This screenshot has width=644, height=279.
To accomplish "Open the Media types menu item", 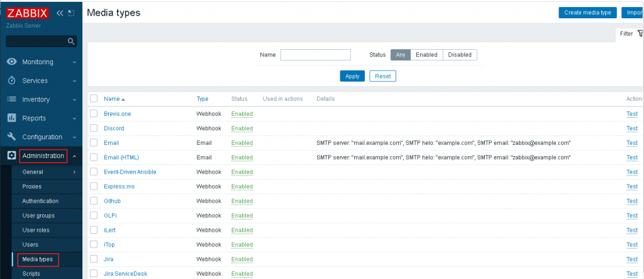I will 38,259.
